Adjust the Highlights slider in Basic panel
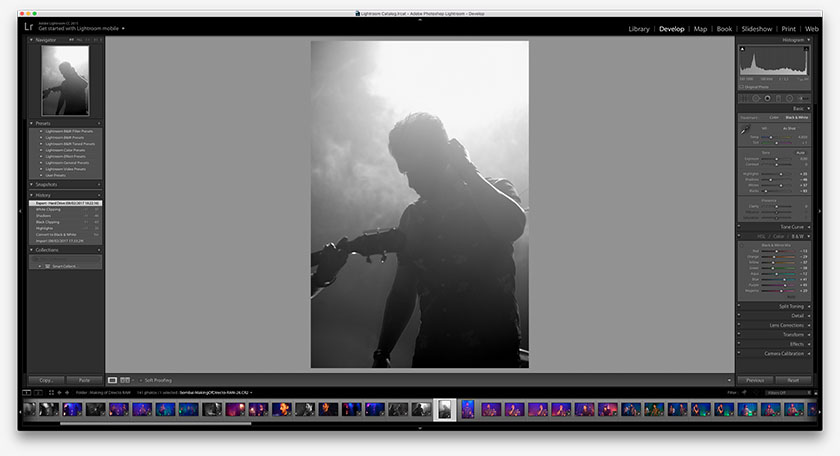840x456 pixels. click(783, 174)
